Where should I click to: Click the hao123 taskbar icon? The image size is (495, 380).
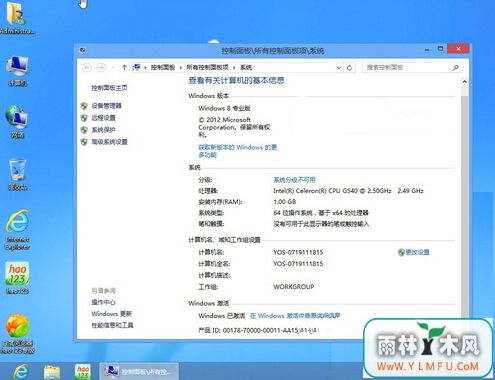(82, 372)
